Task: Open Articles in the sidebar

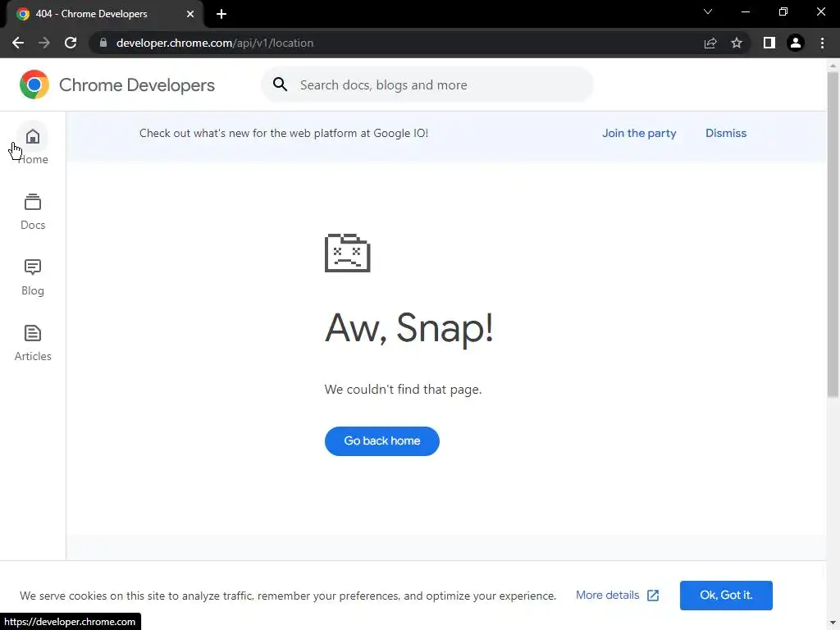Action: point(33,343)
